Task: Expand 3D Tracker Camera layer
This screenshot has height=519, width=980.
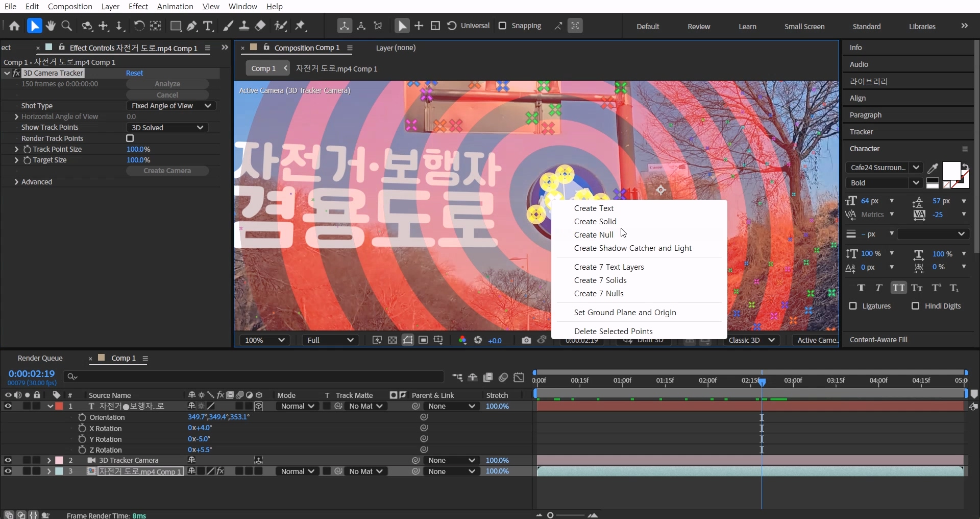Action: click(x=48, y=460)
